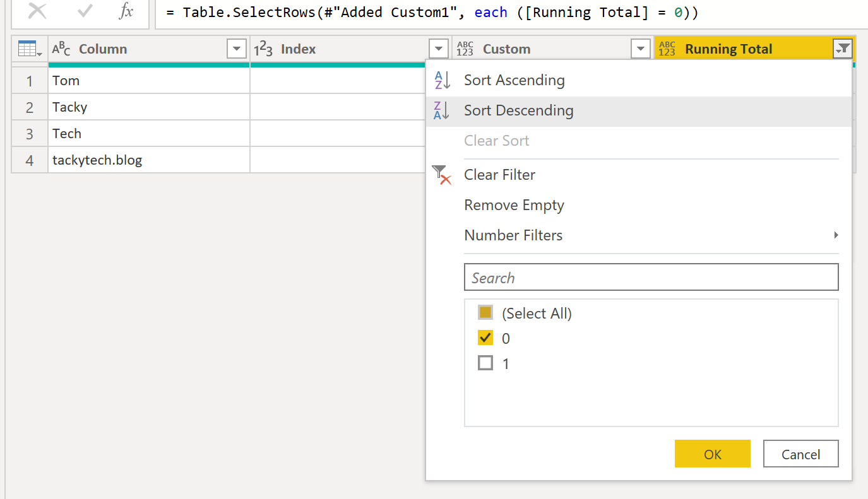
Task: Confirm the formula with the checkmark icon
Action: pyautogui.click(x=85, y=11)
